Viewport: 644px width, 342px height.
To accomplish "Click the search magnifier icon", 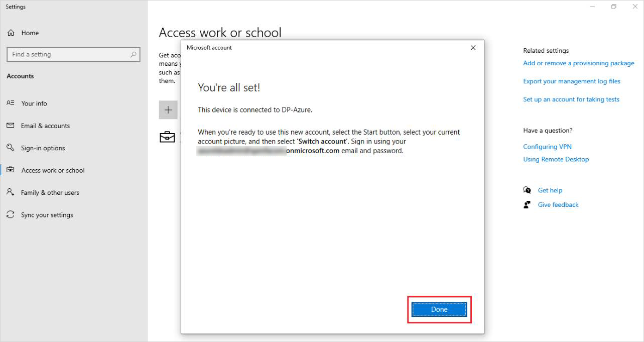I will [x=134, y=54].
